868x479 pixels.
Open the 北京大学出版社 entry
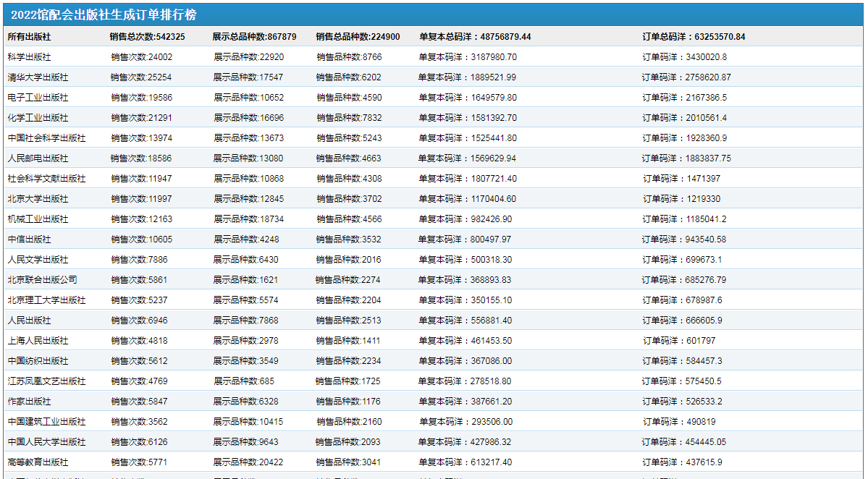click(38, 198)
